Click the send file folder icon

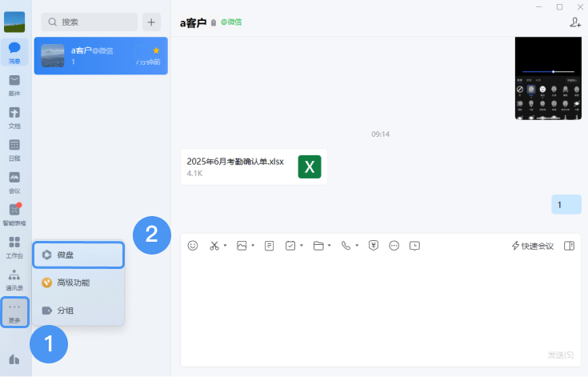tap(318, 246)
